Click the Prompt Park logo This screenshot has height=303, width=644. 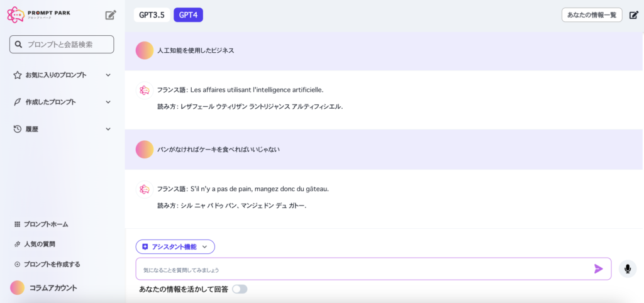[39, 15]
